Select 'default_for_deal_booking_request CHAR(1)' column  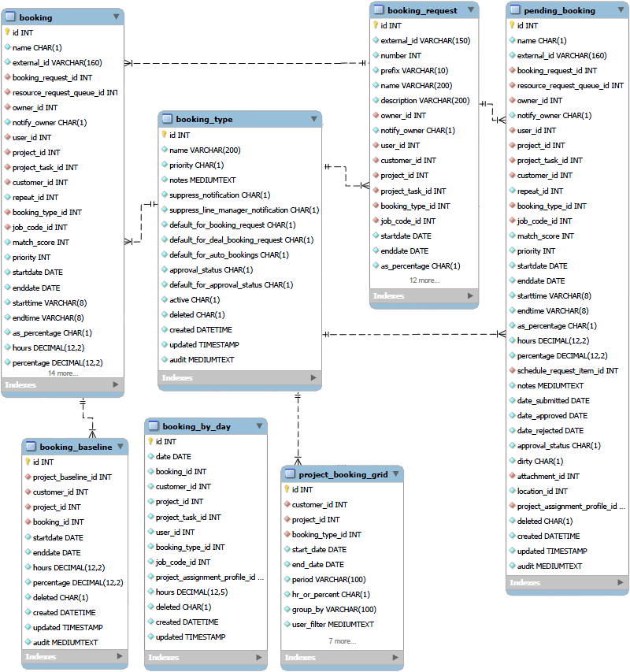241,240
